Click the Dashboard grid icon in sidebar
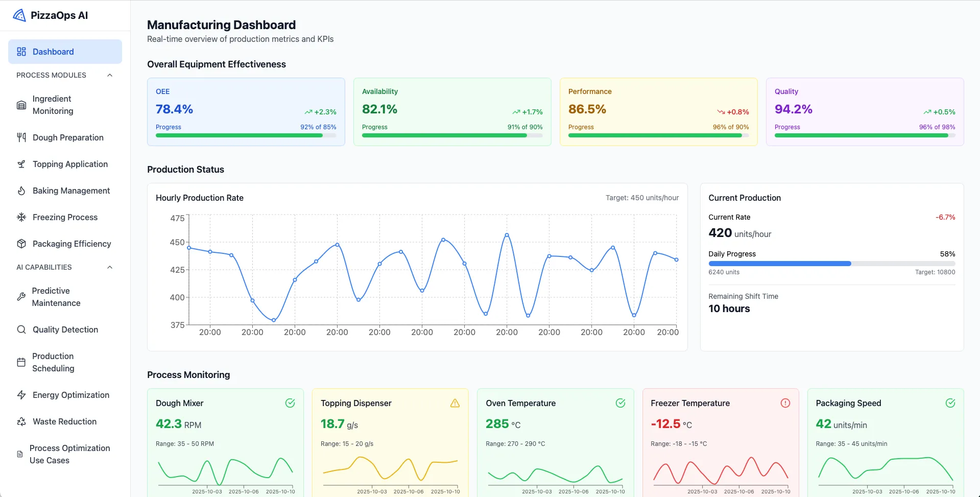This screenshot has height=497, width=980. (x=21, y=52)
